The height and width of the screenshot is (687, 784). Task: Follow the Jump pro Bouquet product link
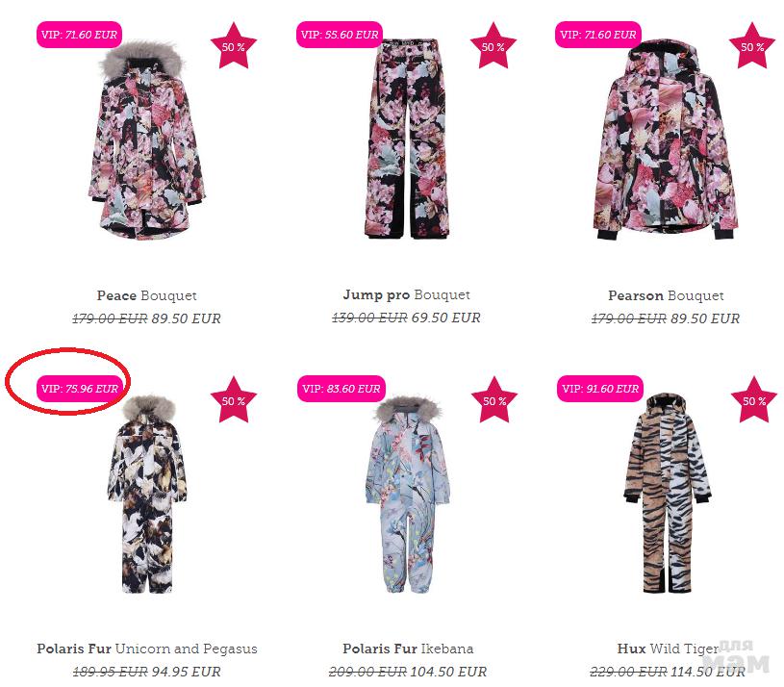coord(407,295)
